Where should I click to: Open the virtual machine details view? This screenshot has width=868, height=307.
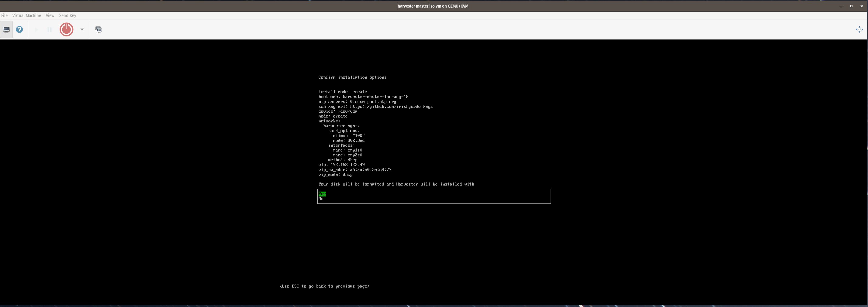19,29
